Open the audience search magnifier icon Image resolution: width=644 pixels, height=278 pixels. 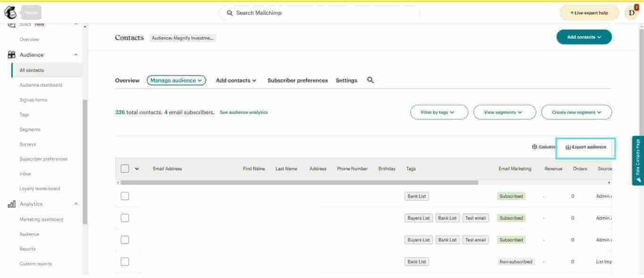coord(371,80)
